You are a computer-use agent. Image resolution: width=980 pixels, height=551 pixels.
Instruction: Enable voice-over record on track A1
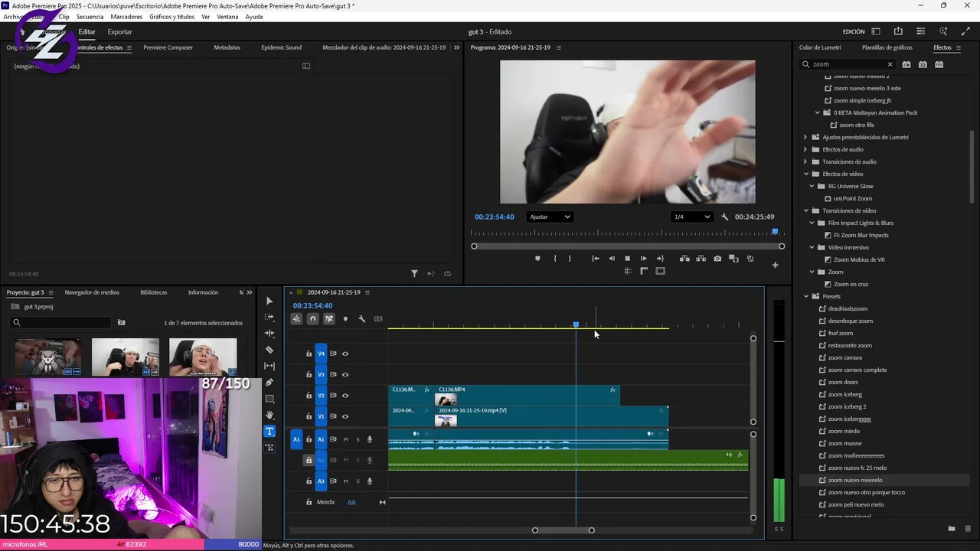tap(370, 439)
